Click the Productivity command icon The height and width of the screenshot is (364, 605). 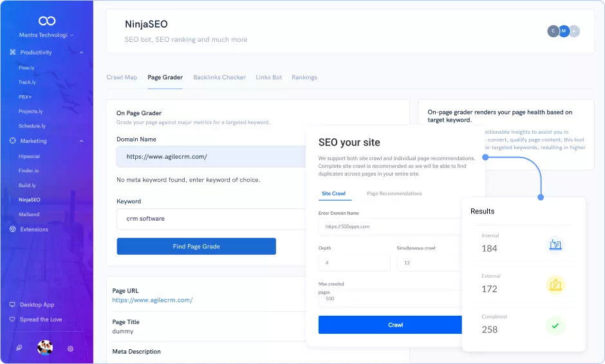pos(13,52)
